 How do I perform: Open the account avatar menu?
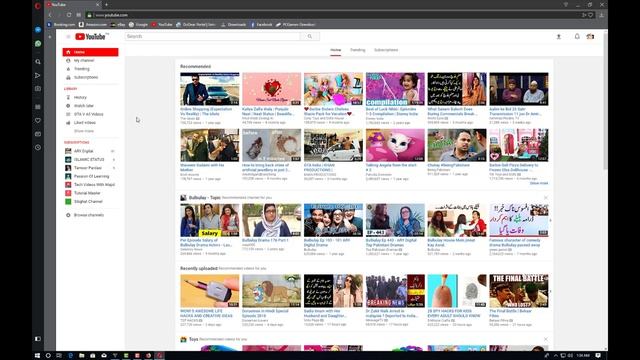590,36
